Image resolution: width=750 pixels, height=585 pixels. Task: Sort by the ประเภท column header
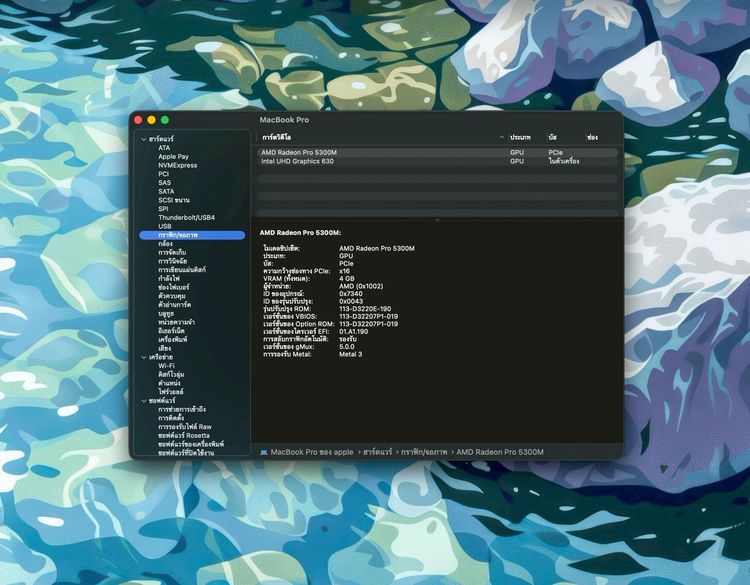click(x=520, y=137)
